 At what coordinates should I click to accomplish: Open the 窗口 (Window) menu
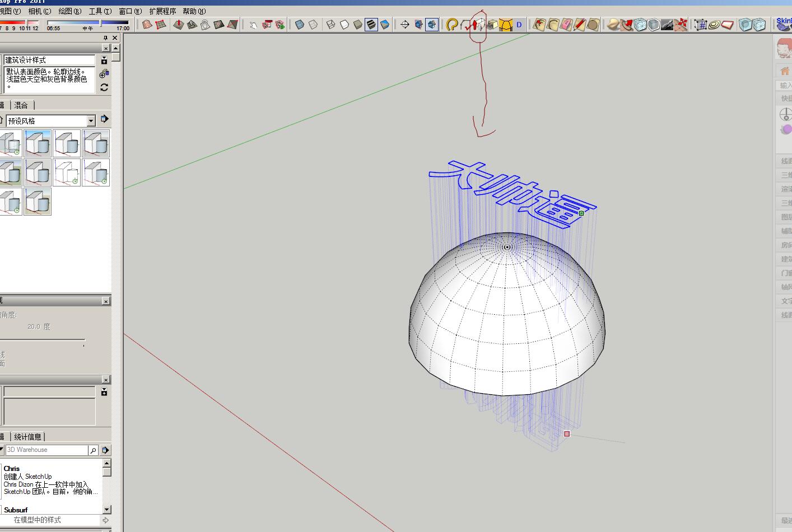point(130,11)
